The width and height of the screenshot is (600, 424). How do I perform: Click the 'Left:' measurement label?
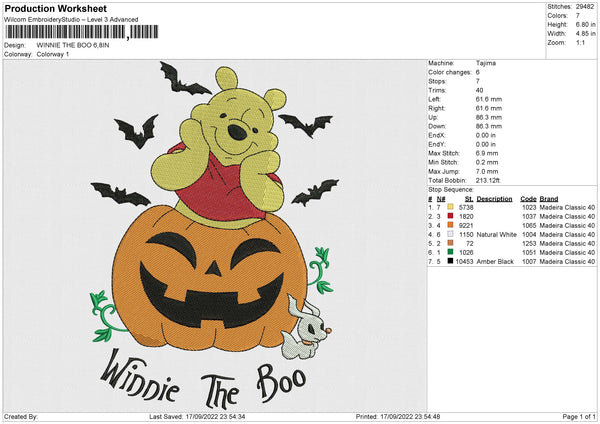point(434,99)
